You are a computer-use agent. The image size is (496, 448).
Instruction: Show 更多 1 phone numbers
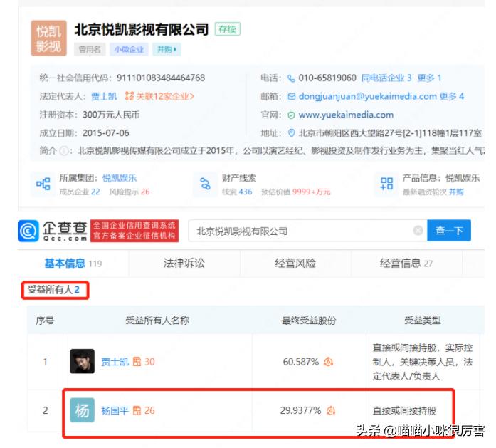(429, 78)
